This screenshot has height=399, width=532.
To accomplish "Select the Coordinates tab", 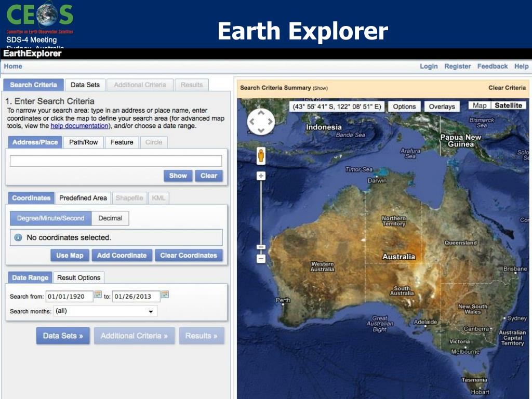I will pyautogui.click(x=31, y=198).
